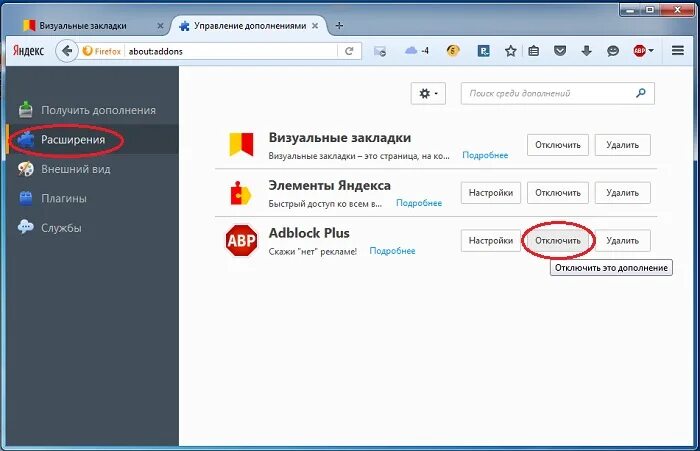Disable the Визуальные закладки extension
700x451 pixels.
point(558,145)
